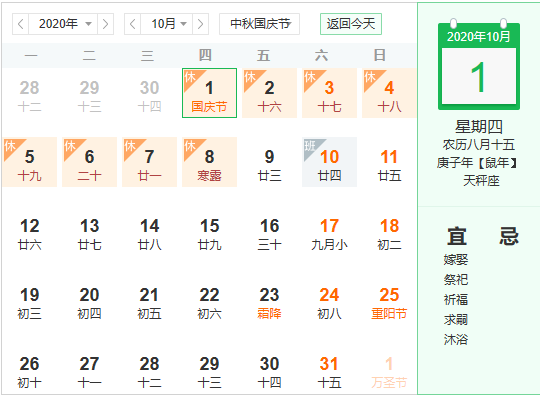The image size is (540, 397).
Task: Go to previous month arrow
Action: [x=132, y=24]
